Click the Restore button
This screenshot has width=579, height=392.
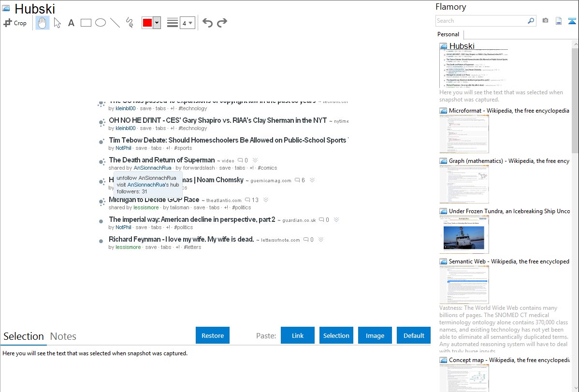[x=213, y=335]
